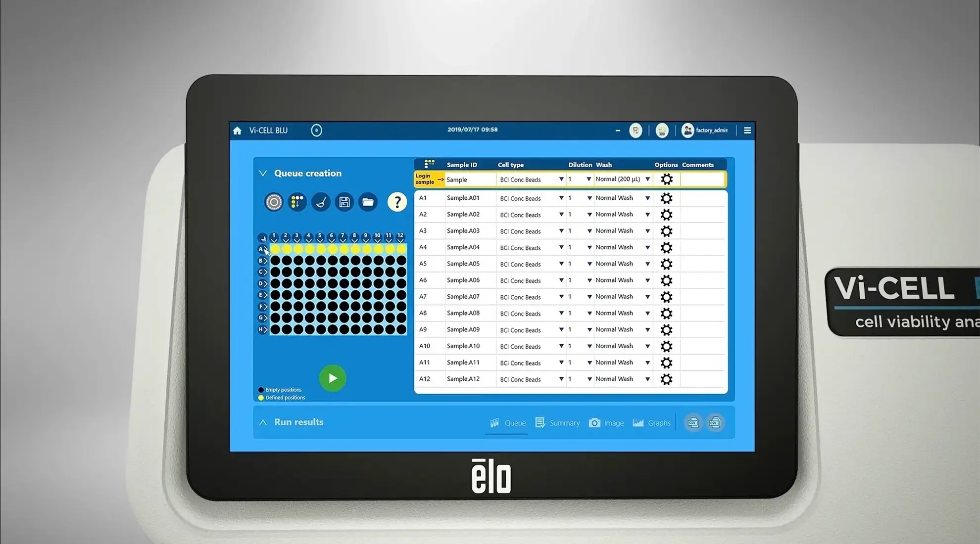Screen dimensions: 980x544
Task: Click the save queue icon
Action: (344, 202)
